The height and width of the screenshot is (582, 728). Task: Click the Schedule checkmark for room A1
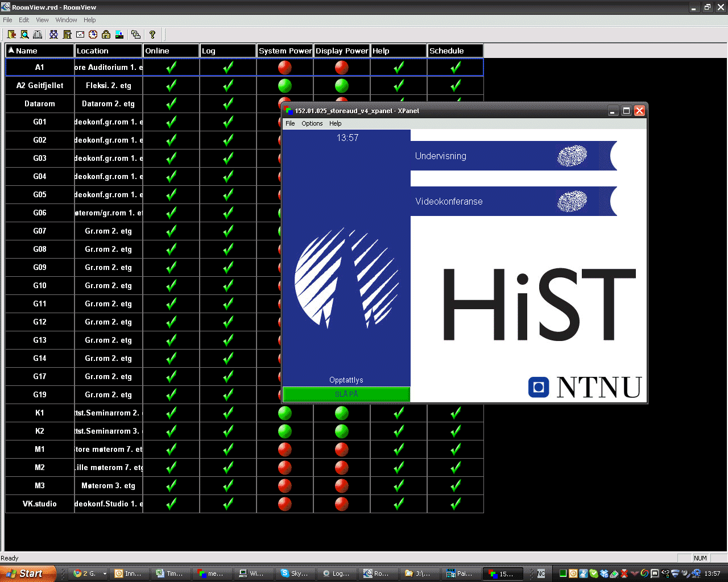(456, 67)
